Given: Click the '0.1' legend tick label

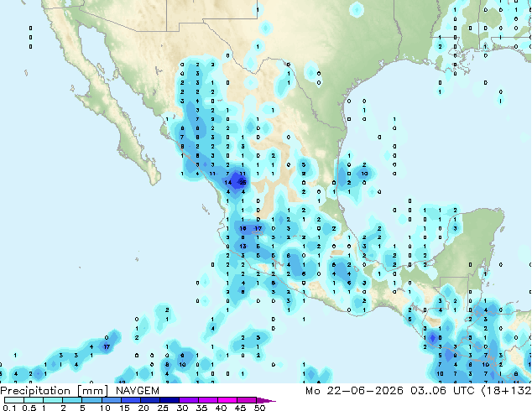Looking at the screenshot, I should [x=10, y=408].
